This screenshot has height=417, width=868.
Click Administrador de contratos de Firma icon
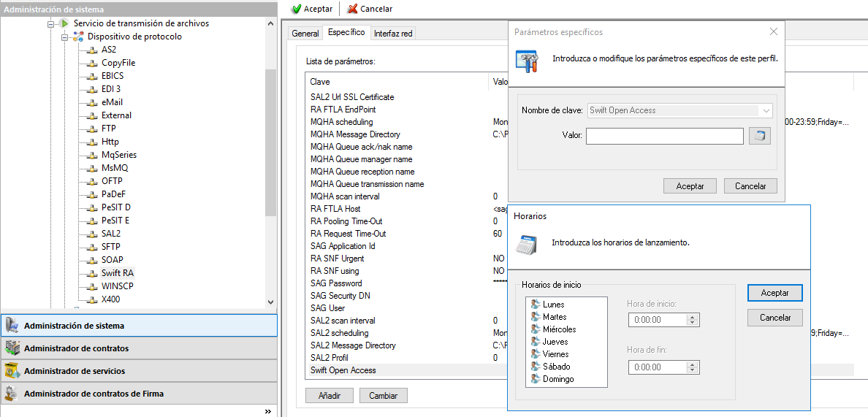(x=12, y=394)
